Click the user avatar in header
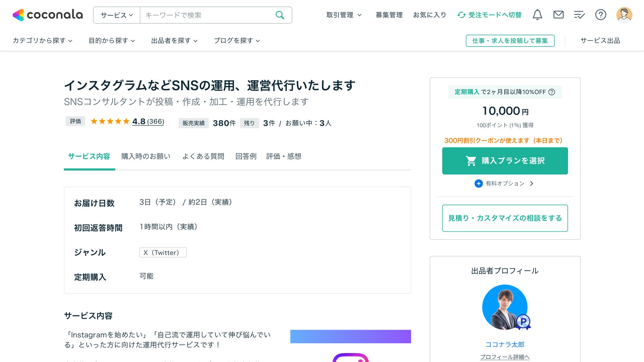This screenshot has height=362, width=644. (x=624, y=15)
